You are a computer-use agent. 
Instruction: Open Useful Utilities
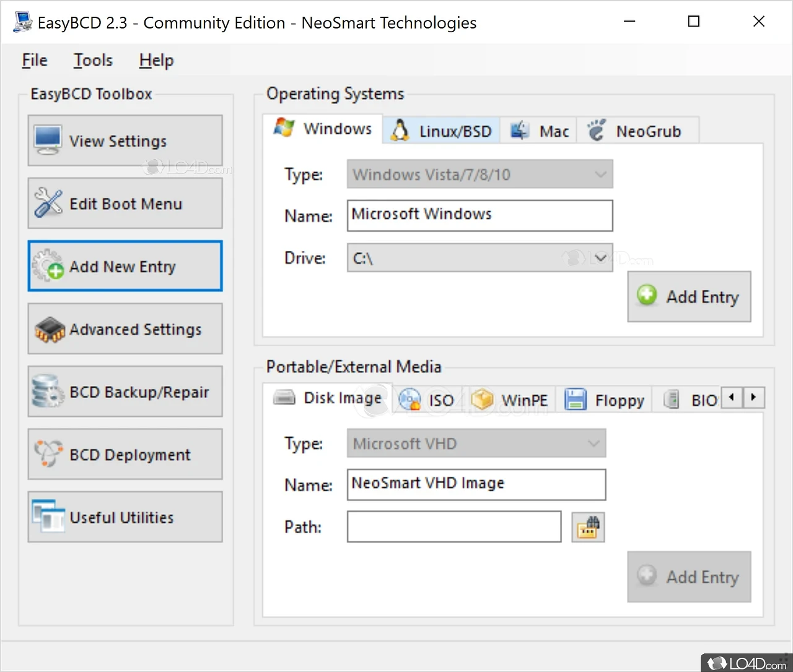click(125, 517)
